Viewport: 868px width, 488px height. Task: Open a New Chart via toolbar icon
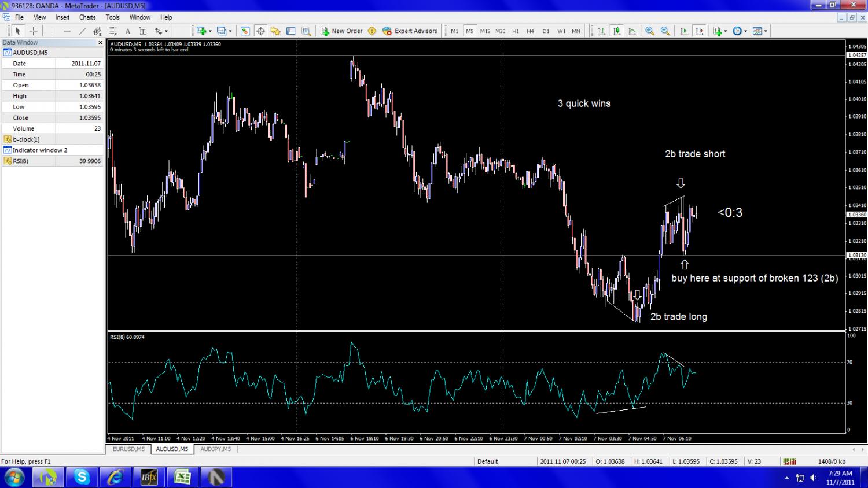pos(201,31)
